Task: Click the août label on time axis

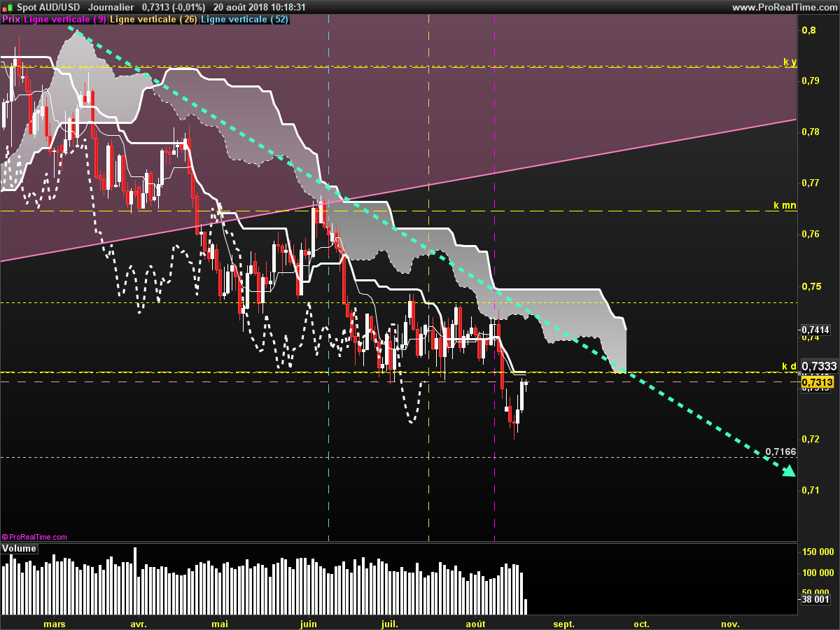Action: (x=475, y=623)
